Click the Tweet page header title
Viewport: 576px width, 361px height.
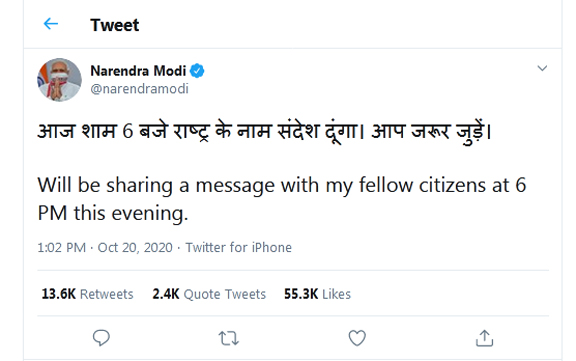[x=115, y=25]
